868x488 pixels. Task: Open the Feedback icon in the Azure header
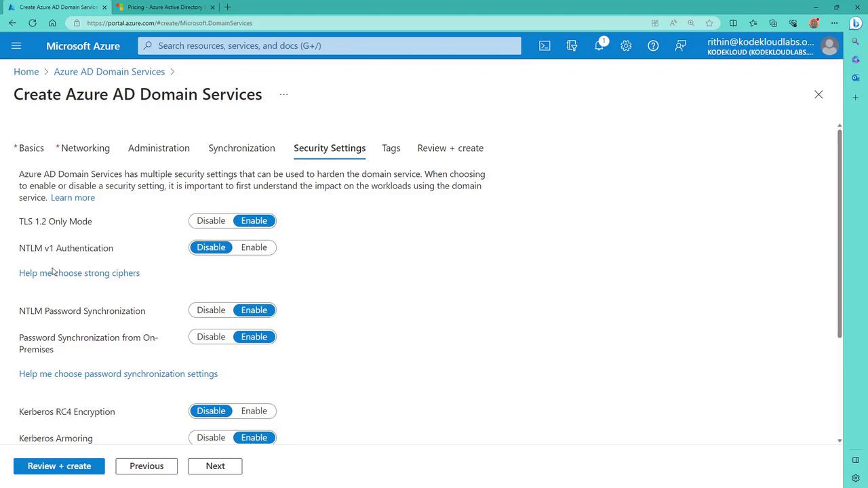680,45
